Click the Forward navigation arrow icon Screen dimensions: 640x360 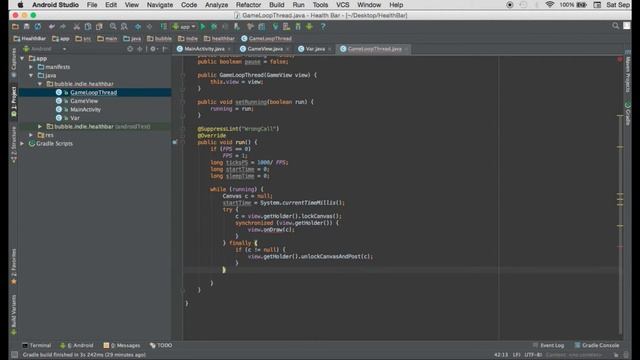click(149, 27)
